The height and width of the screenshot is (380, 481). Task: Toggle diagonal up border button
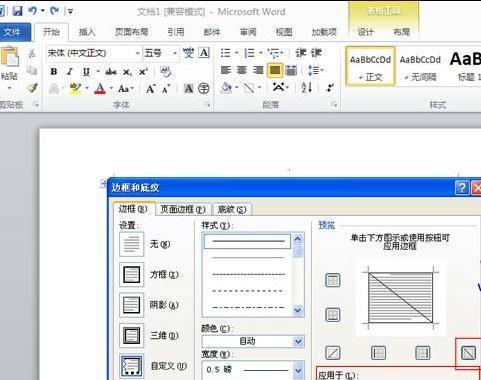tap(332, 353)
